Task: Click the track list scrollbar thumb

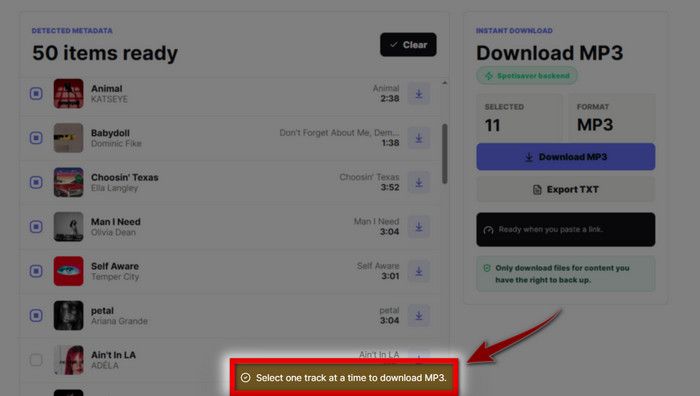Action: [x=445, y=154]
